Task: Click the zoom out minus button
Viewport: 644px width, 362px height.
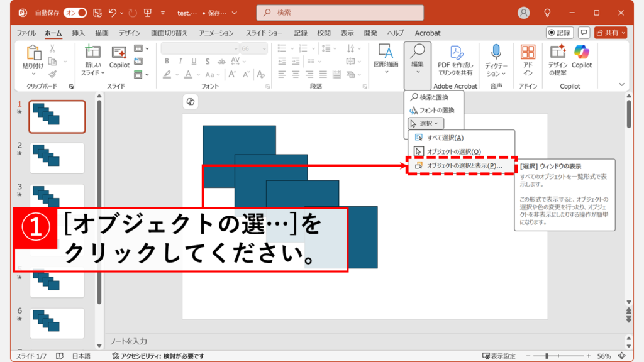Action: coord(528,356)
